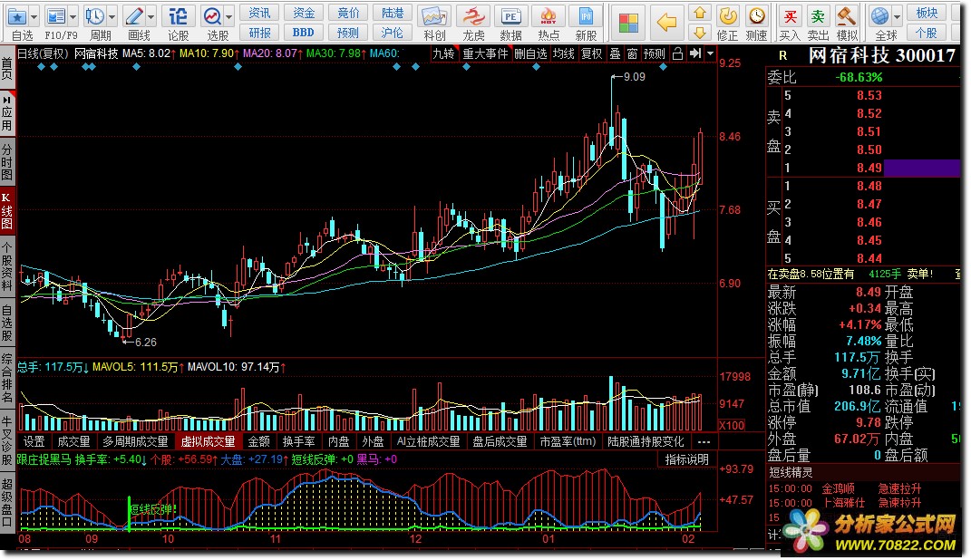The width and height of the screenshot is (971, 560).
Task: Click the 竞价 auction button
Action: coord(348,13)
